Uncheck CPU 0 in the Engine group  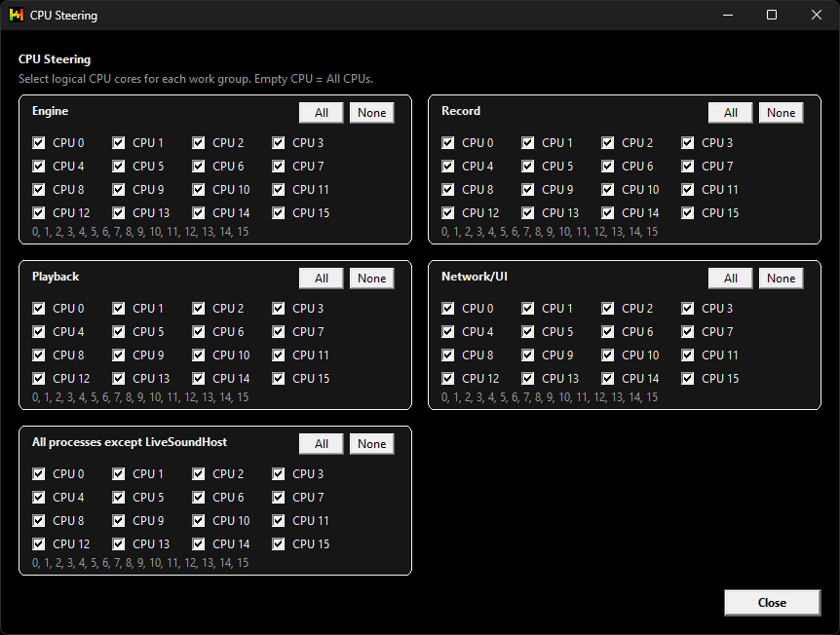click(39, 143)
